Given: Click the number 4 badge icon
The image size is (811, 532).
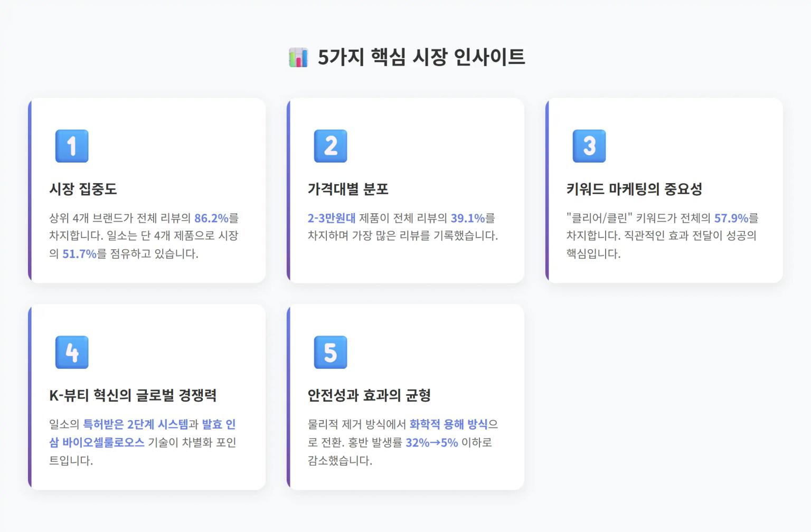Looking at the screenshot, I should pyautogui.click(x=72, y=352).
